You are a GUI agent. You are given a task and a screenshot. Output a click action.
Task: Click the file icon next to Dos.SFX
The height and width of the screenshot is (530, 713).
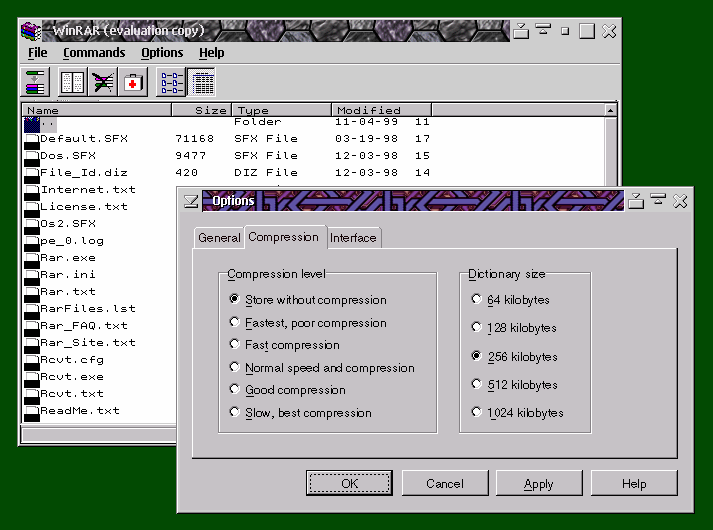click(x=31, y=159)
